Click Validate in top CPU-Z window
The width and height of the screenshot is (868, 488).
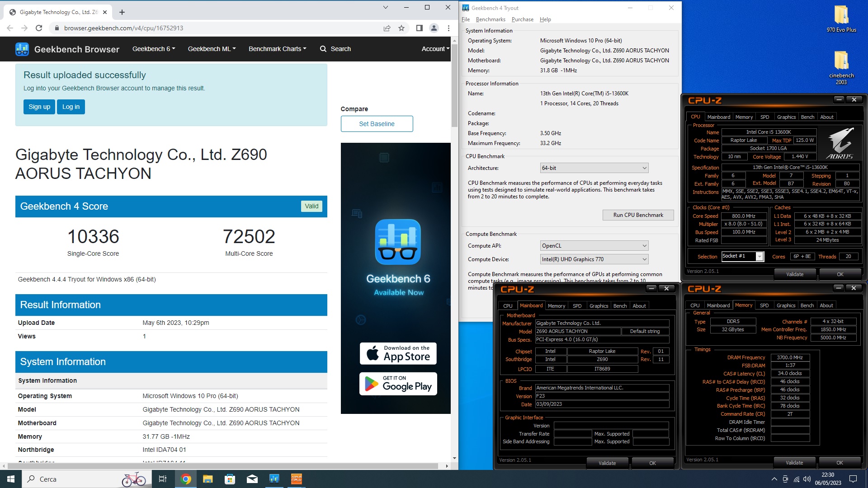click(x=795, y=274)
